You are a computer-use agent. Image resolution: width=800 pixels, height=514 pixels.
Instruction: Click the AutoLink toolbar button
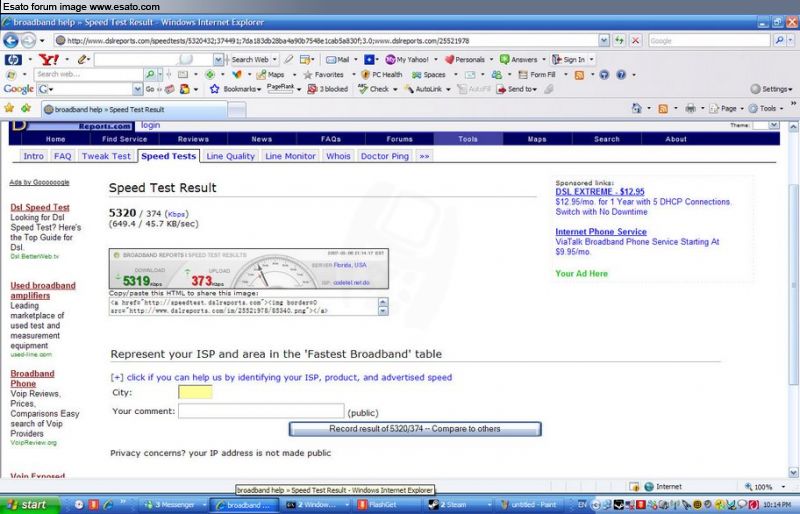(423, 89)
